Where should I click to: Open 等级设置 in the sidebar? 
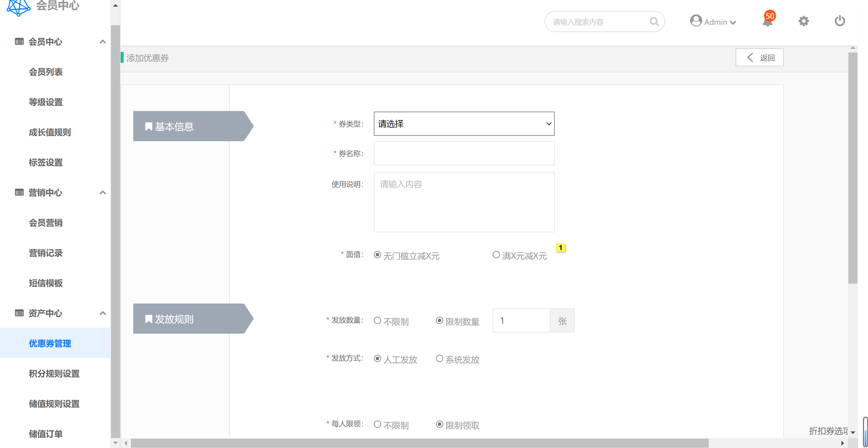pyautogui.click(x=46, y=102)
